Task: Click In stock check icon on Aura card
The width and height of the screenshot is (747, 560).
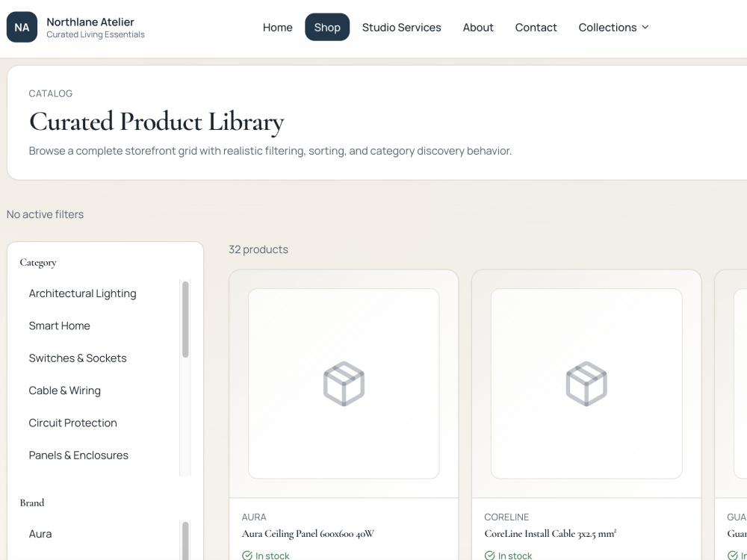Action: [x=247, y=556]
